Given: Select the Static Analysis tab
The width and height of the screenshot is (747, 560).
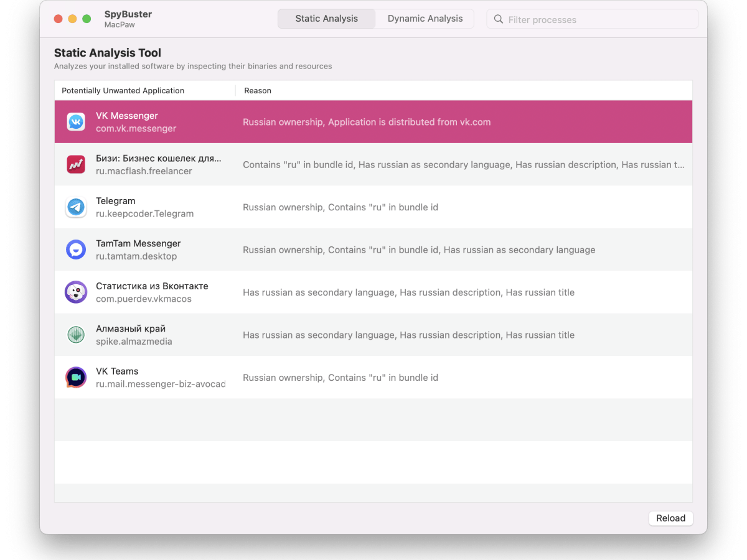Looking at the screenshot, I should pos(326,19).
